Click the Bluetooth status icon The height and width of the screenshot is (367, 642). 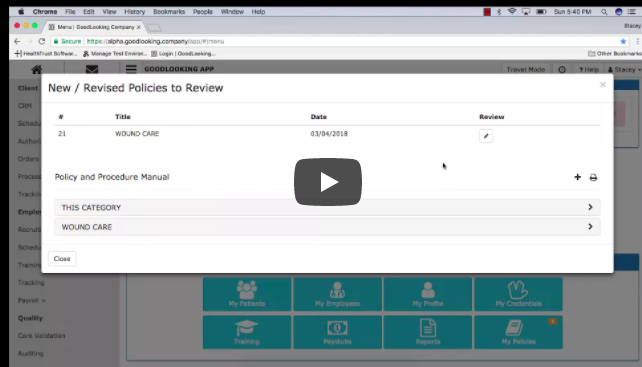499,12
